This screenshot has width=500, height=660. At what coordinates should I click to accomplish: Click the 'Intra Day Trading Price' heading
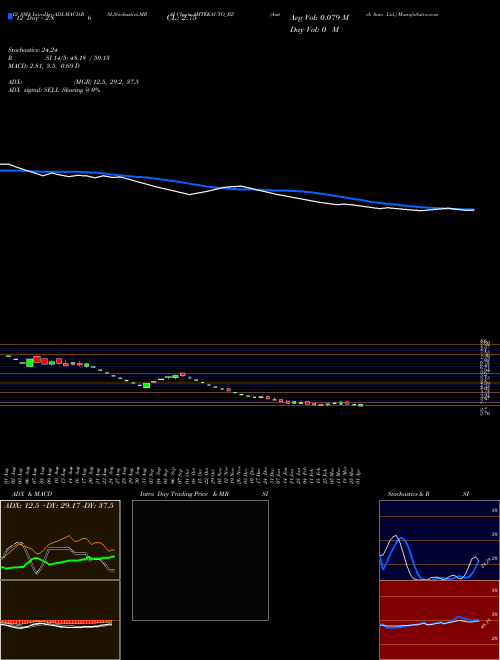tap(175, 494)
